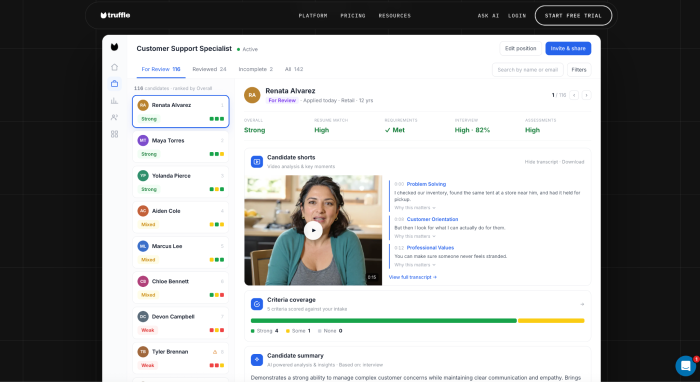Image resolution: width=700 pixels, height=382 pixels.
Task: Select the Renata Alvarez candidate card
Action: click(180, 112)
